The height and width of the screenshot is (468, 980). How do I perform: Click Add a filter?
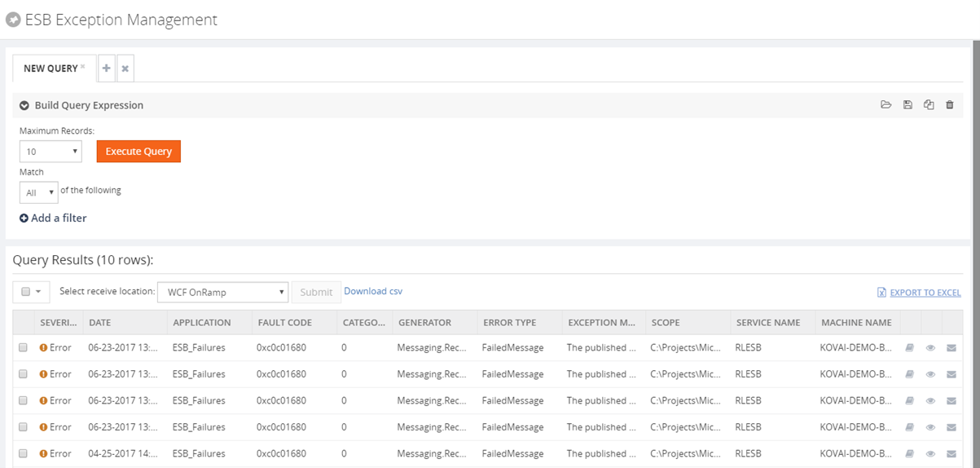click(x=53, y=218)
